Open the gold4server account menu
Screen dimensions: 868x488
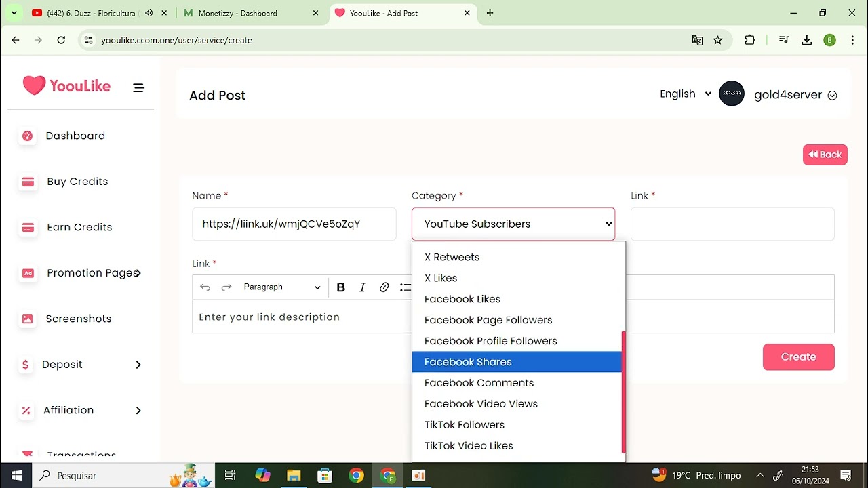click(x=795, y=95)
